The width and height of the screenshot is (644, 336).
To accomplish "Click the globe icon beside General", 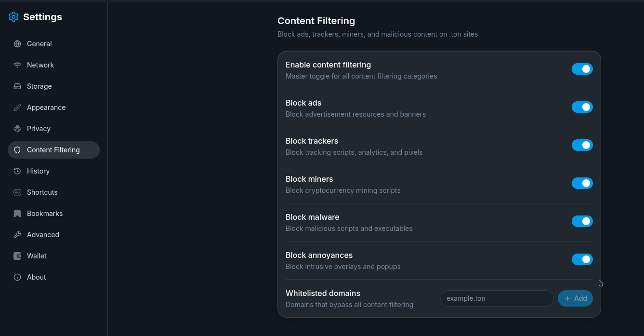I will pyautogui.click(x=17, y=44).
